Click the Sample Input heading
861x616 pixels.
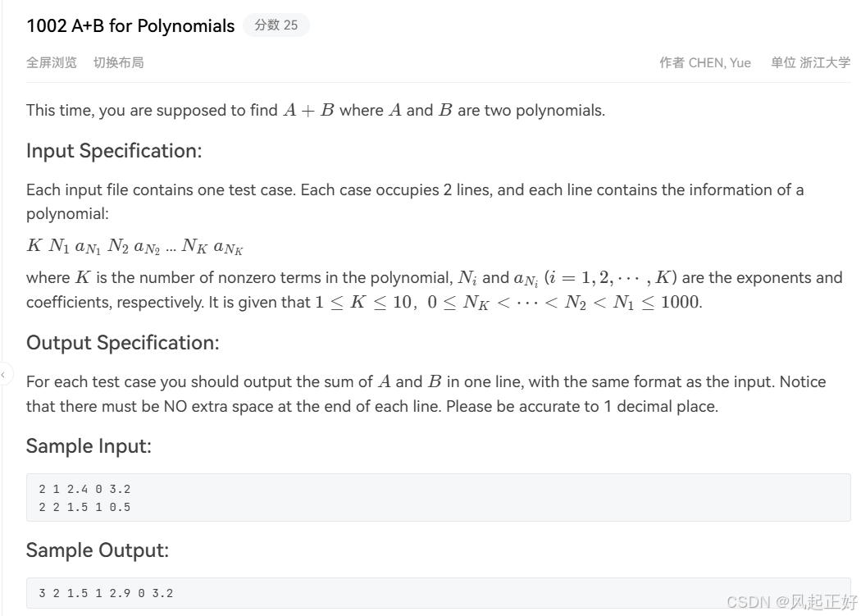89,446
